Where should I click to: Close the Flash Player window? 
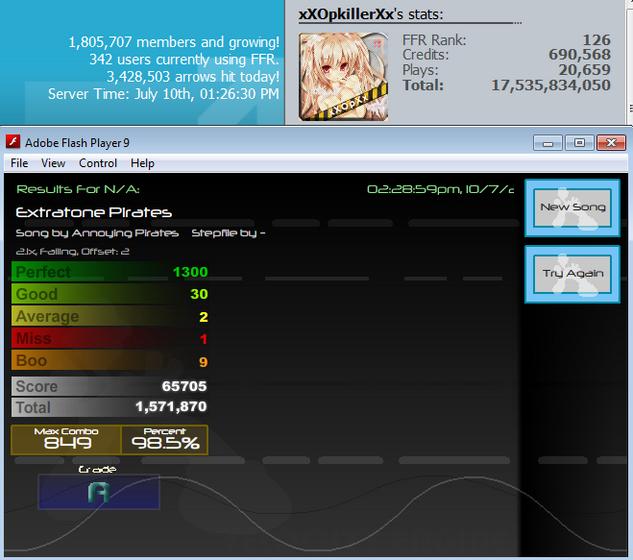pos(611,143)
